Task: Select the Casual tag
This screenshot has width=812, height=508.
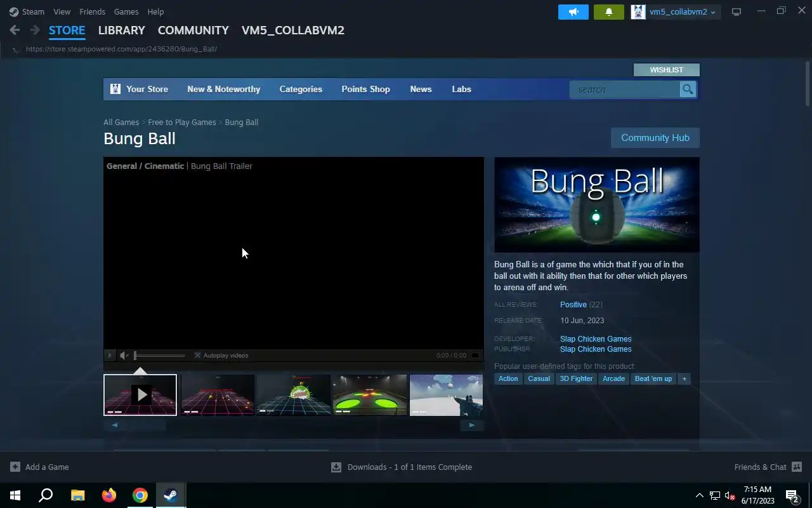Action: tap(539, 378)
